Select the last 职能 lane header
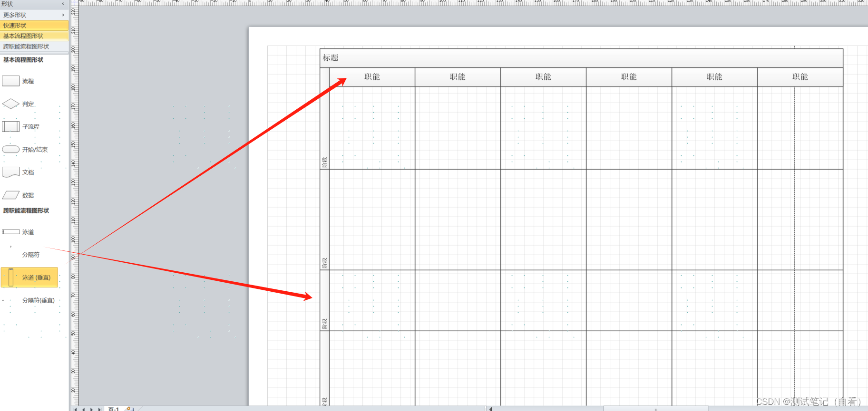Screen dimensions: 868x411 coord(800,77)
